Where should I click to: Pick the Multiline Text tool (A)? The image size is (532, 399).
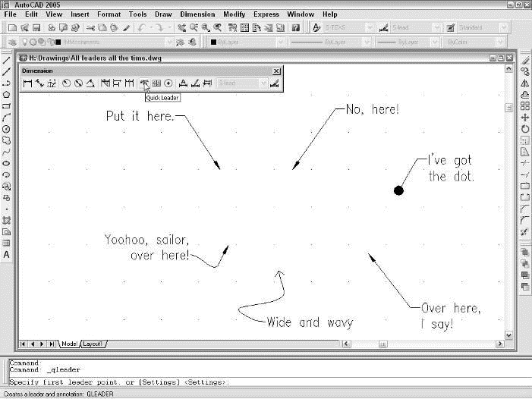tap(7, 255)
